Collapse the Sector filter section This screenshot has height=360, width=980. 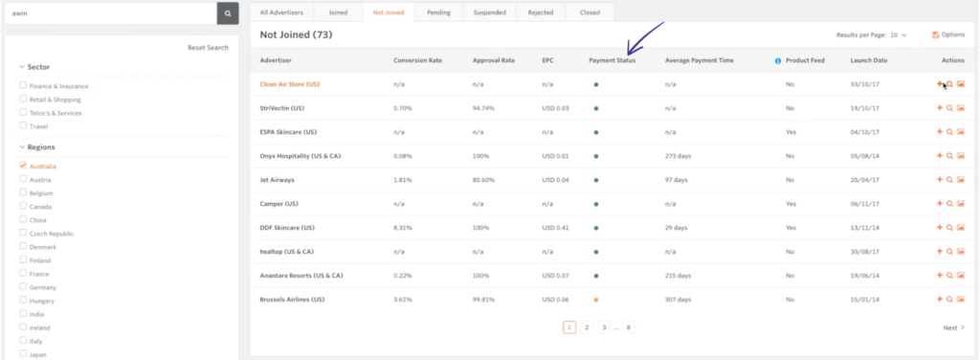[x=34, y=67]
